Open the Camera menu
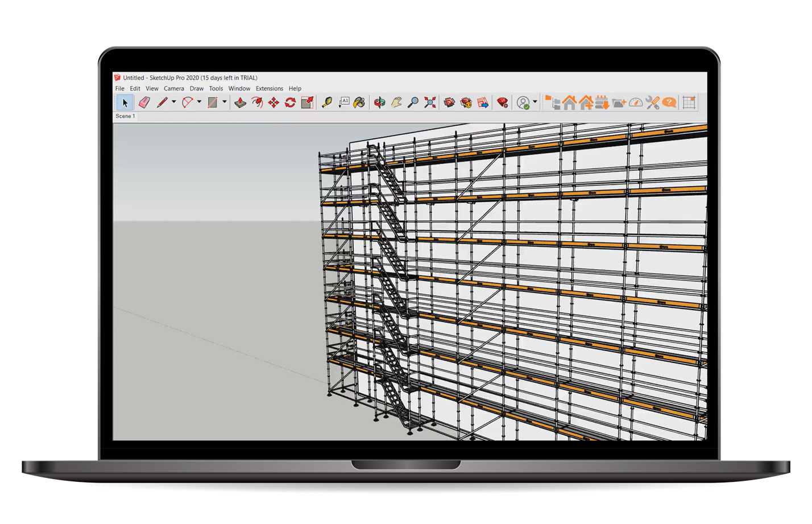The height and width of the screenshot is (524, 812). pyautogui.click(x=173, y=89)
